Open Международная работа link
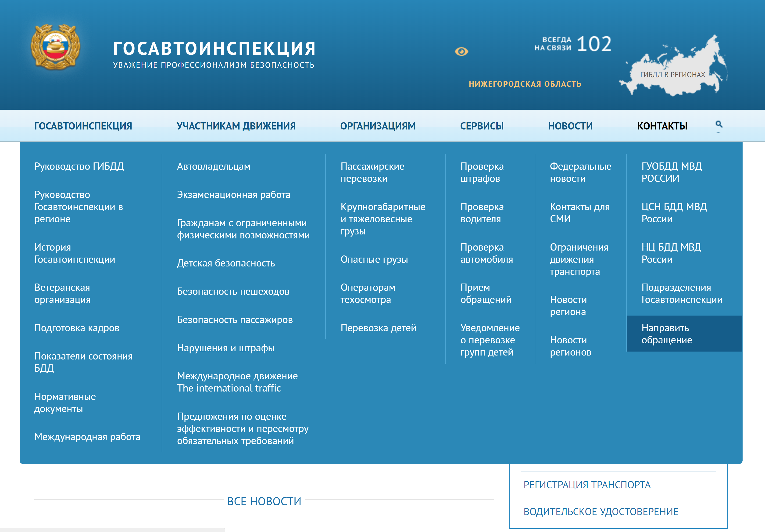Screen dimensions: 765x532 [87, 437]
